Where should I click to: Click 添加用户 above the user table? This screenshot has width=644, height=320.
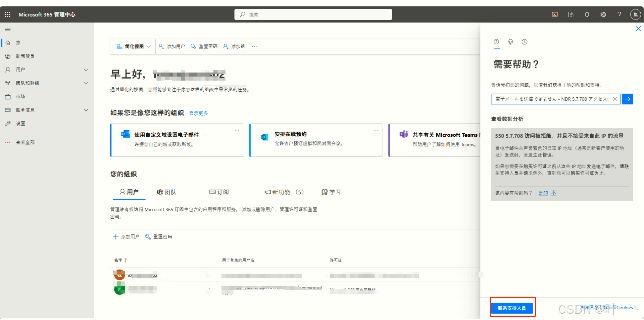126,237
